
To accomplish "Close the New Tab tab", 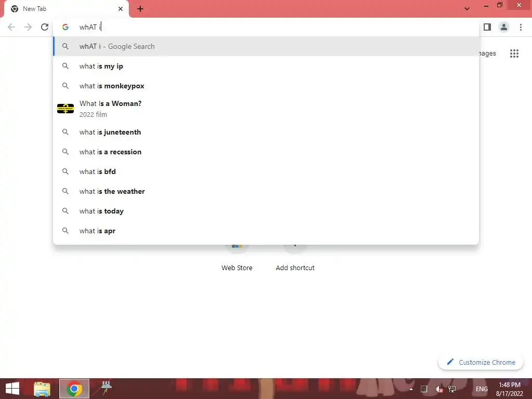I will pyautogui.click(x=121, y=9).
